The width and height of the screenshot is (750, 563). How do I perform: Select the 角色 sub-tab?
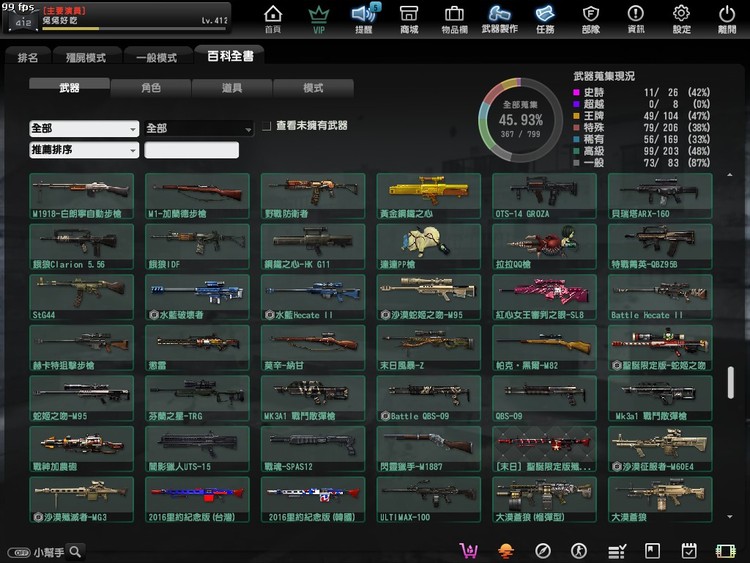tap(151, 88)
